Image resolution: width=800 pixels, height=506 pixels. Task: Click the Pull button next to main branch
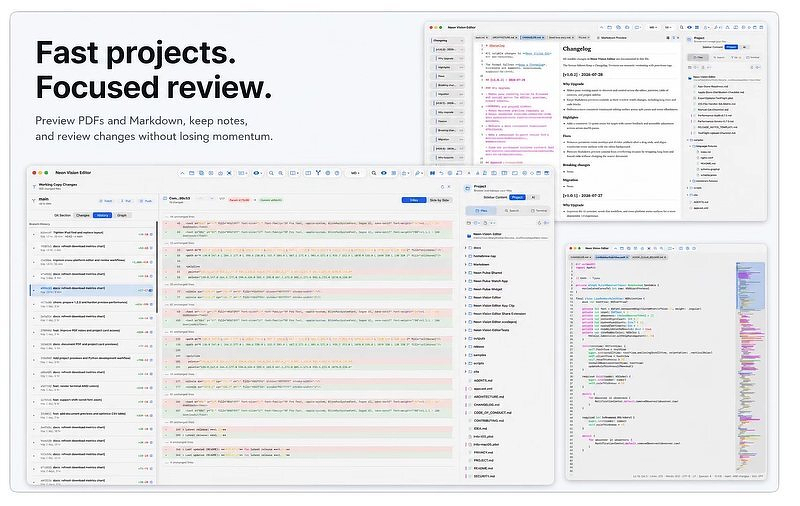click(x=126, y=201)
